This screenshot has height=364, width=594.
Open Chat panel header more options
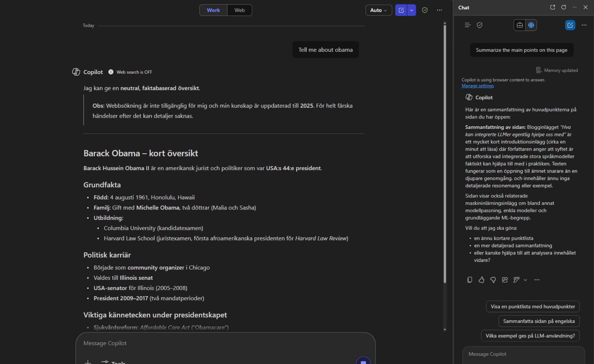pyautogui.click(x=574, y=7)
